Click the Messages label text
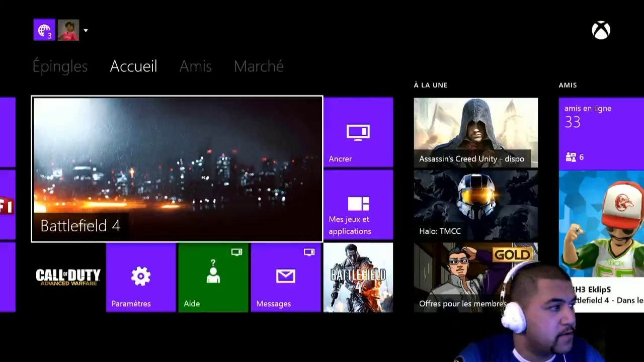The height and width of the screenshot is (362, 644). (x=274, y=304)
